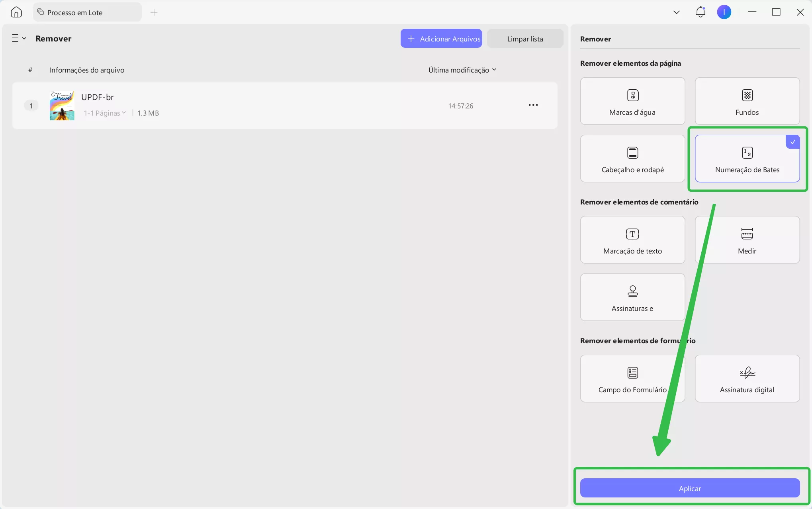Image resolution: width=812 pixels, height=509 pixels.
Task: Select Assinatura digital option
Action: pos(747,379)
